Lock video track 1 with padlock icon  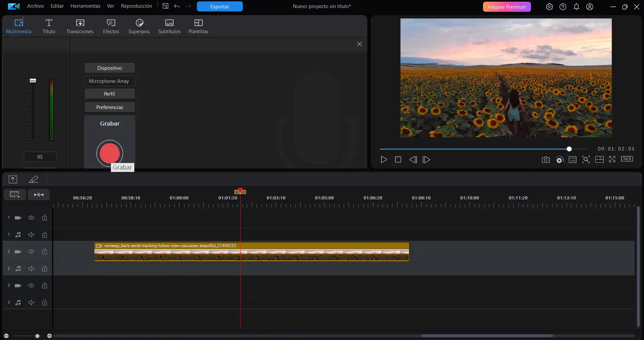click(x=45, y=217)
